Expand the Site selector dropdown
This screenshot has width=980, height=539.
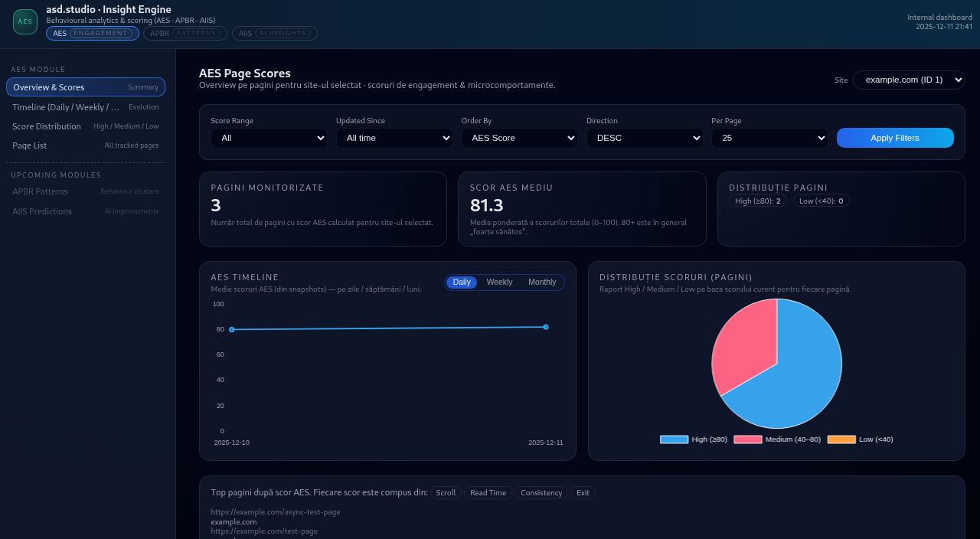coord(909,80)
